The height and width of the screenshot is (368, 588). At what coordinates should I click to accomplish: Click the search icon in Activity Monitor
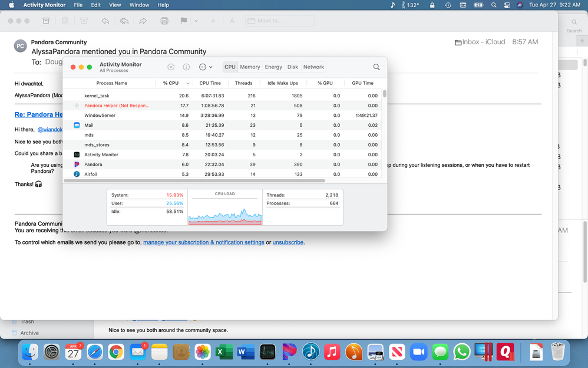click(x=376, y=67)
